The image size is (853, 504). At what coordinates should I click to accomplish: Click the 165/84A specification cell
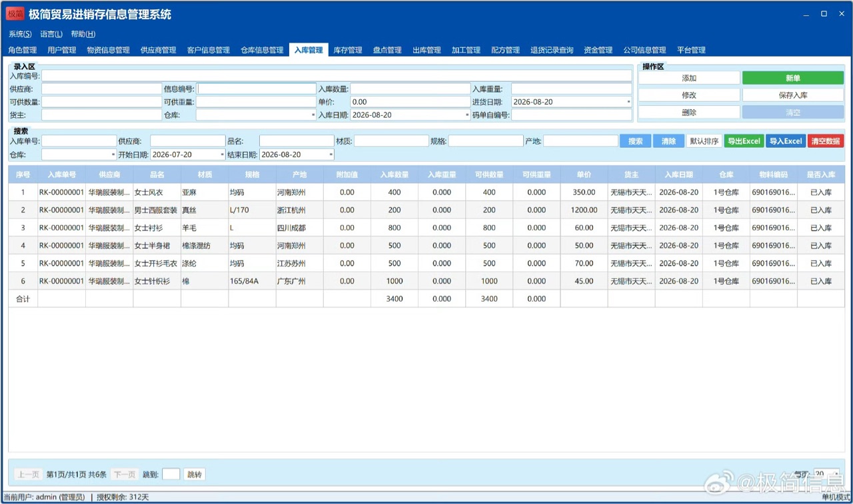[252, 281]
